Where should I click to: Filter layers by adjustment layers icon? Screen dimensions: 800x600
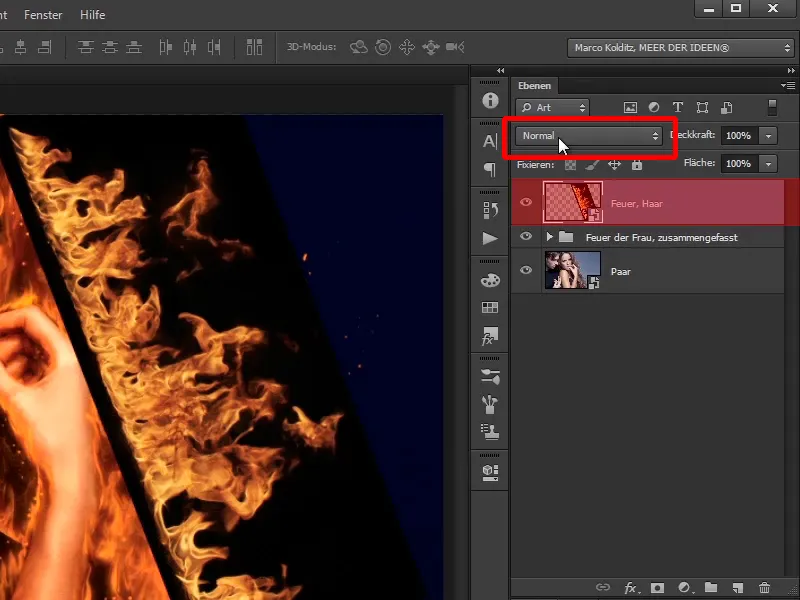654,108
